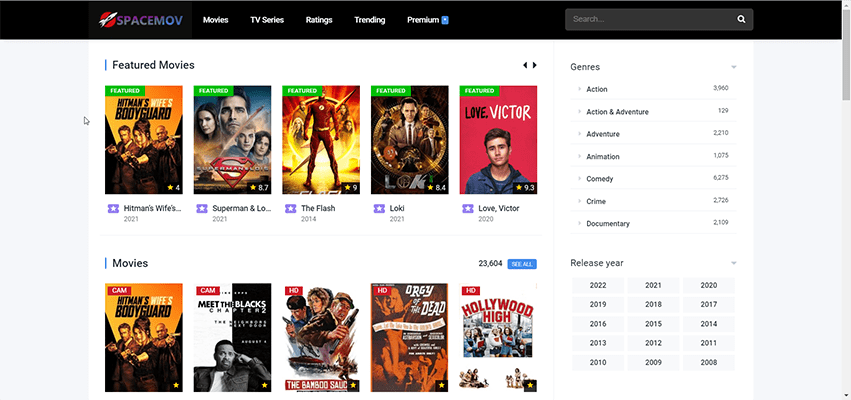Open the featured Hitman's Wife's Bodyguard poster
851x400 pixels.
144,139
